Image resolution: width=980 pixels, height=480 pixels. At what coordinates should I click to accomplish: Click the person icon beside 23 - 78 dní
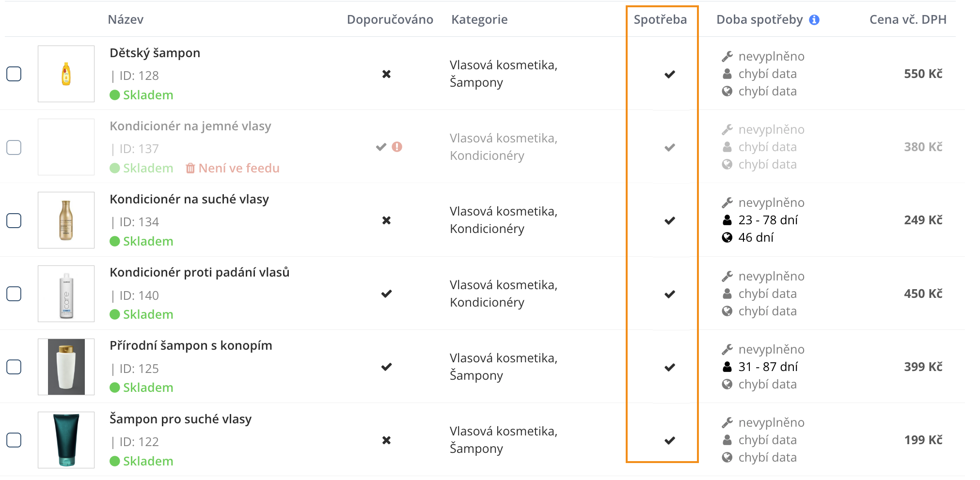tap(727, 220)
